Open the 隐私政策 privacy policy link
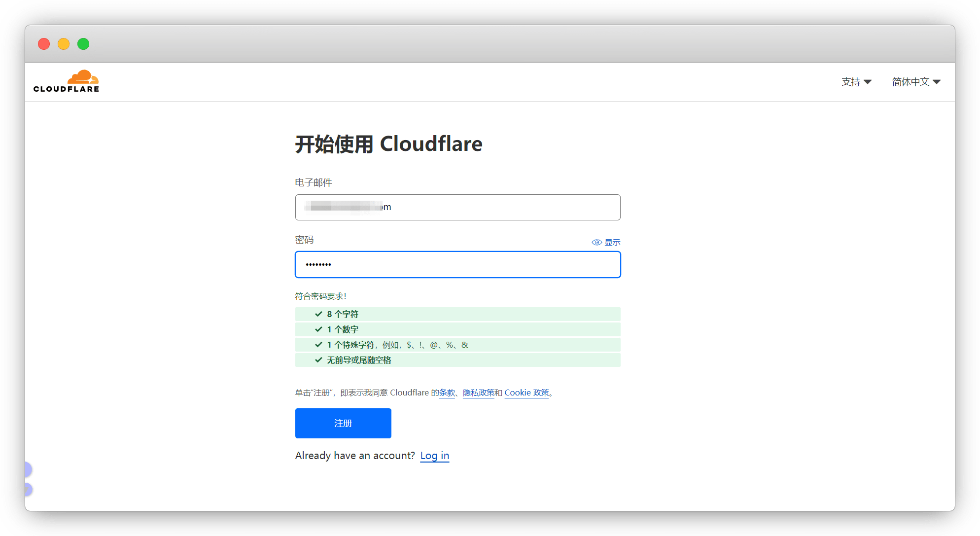The image size is (980, 536). (x=478, y=393)
